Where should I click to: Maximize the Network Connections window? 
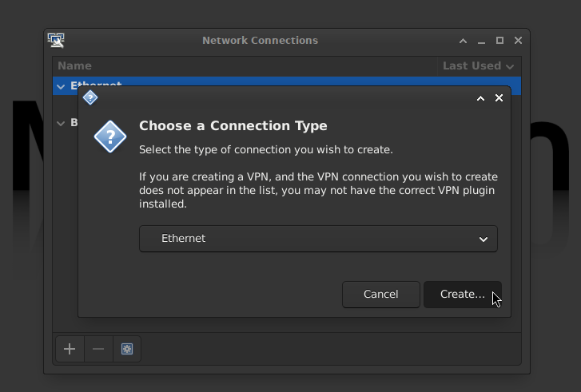(499, 41)
